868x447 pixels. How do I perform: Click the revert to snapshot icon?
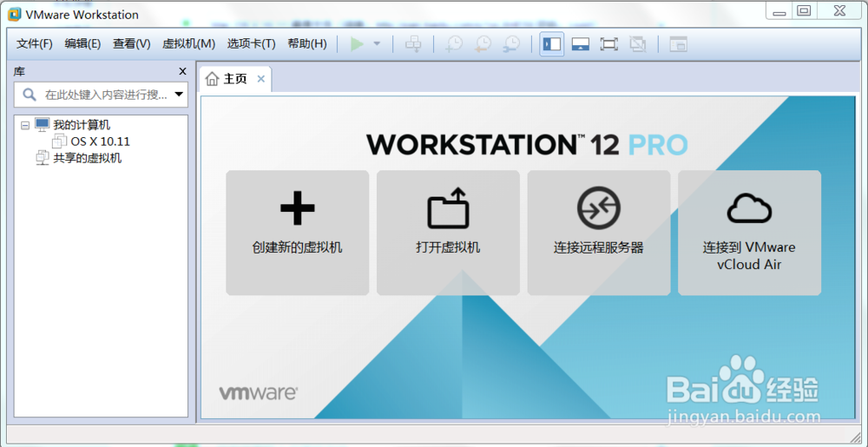[483, 44]
